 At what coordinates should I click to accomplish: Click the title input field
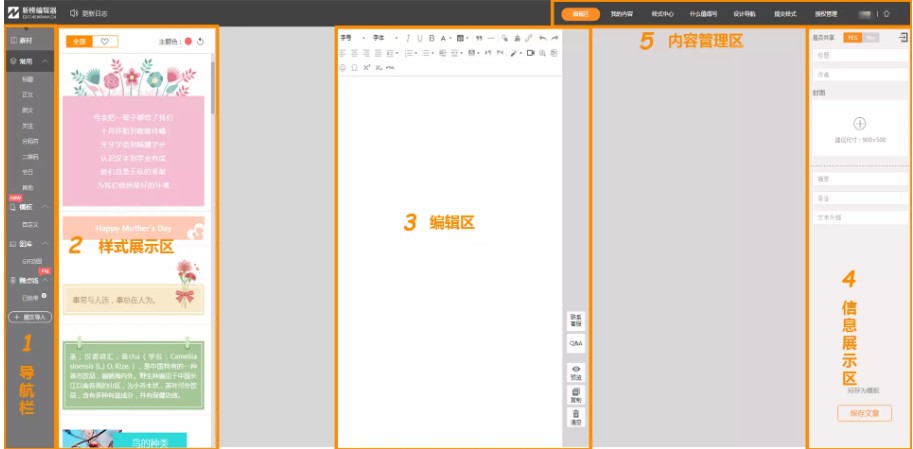[x=859, y=55]
